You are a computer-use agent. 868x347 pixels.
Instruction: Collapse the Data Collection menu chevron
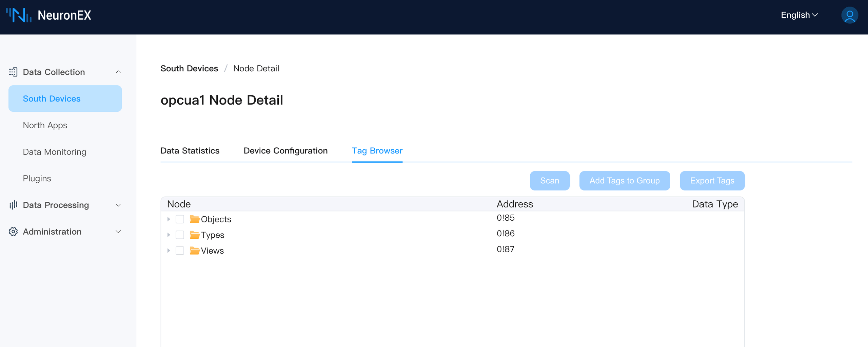(118, 72)
